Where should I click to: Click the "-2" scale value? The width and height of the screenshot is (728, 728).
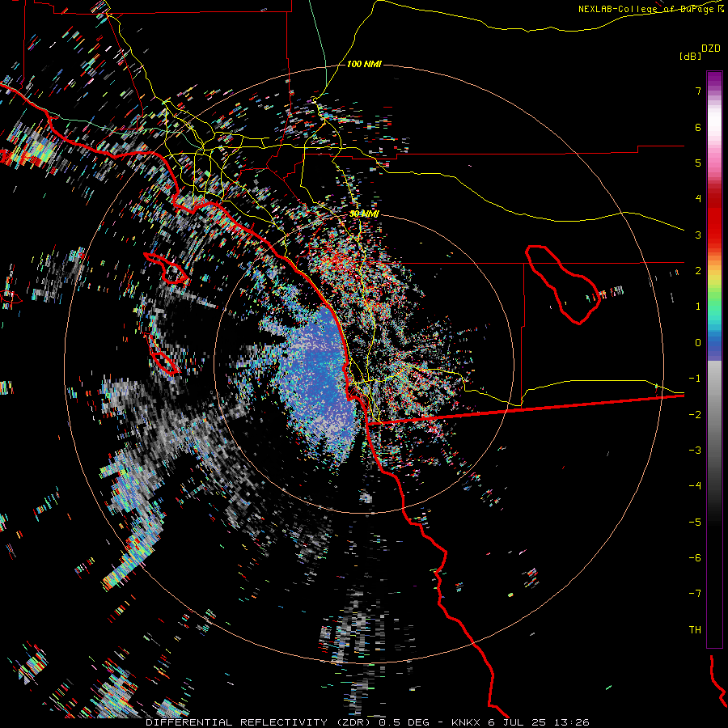pyautogui.click(x=695, y=415)
